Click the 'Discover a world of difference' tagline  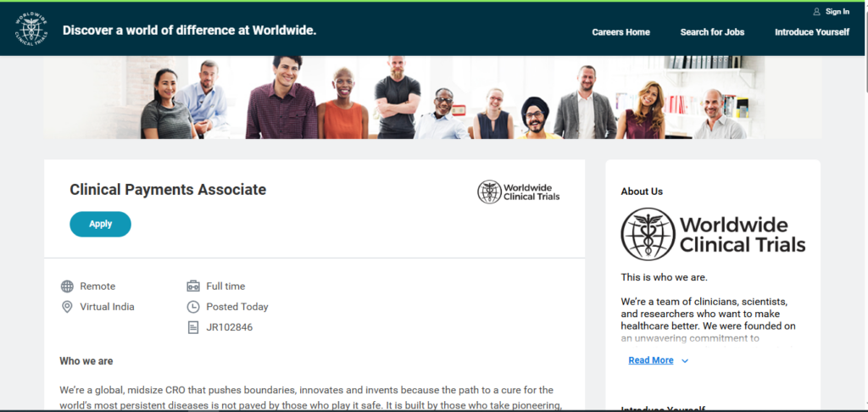(189, 31)
